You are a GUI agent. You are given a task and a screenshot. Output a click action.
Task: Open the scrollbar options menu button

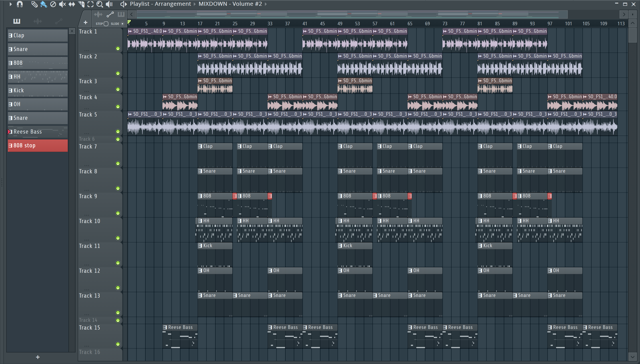tap(632, 14)
